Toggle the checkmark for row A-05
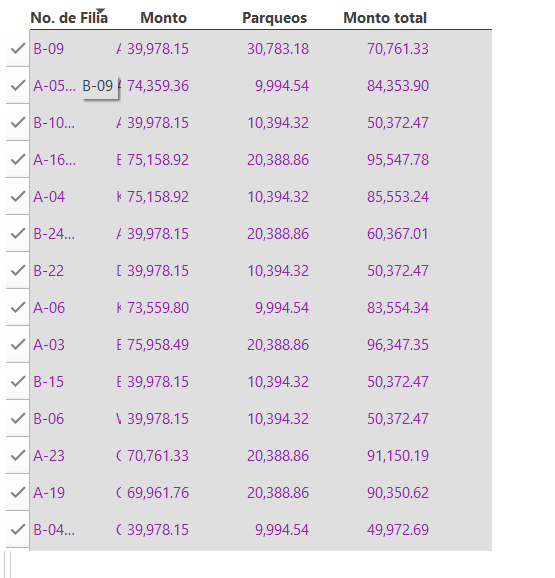 pyautogui.click(x=18, y=86)
